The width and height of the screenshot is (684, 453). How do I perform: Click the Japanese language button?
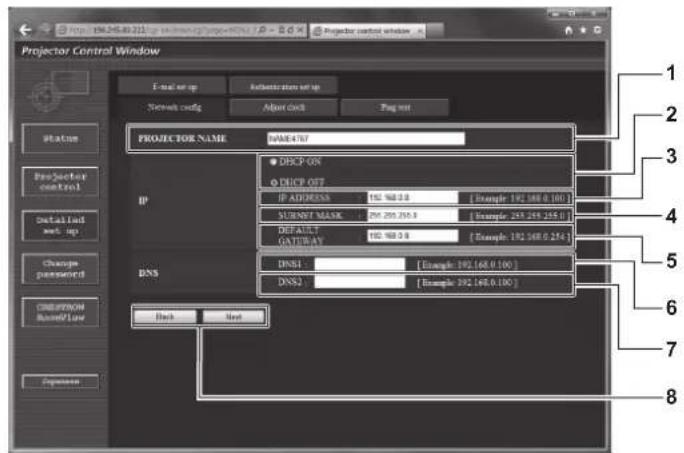[x=60, y=381]
